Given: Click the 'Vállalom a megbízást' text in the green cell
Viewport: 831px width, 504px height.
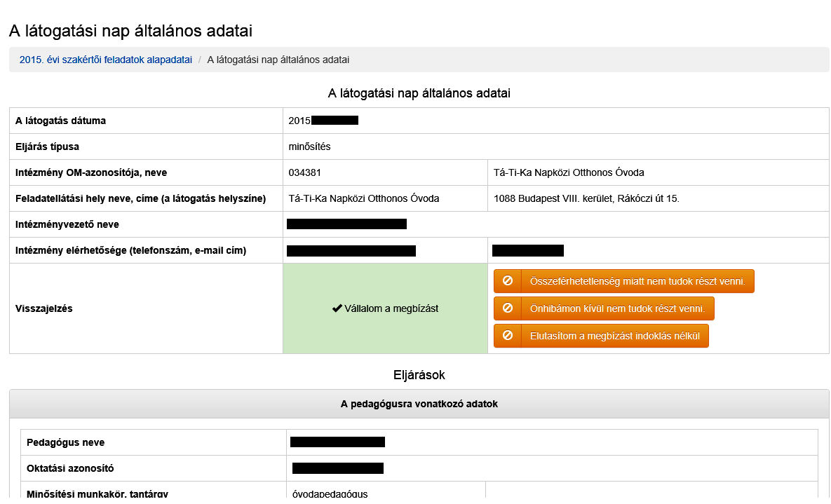Looking at the screenshot, I should point(391,308).
